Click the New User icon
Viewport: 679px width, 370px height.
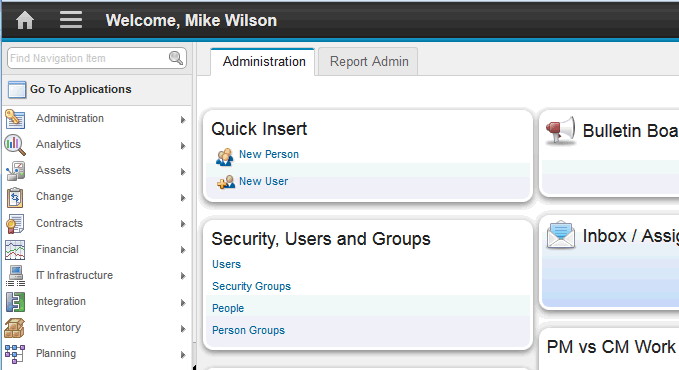point(226,182)
